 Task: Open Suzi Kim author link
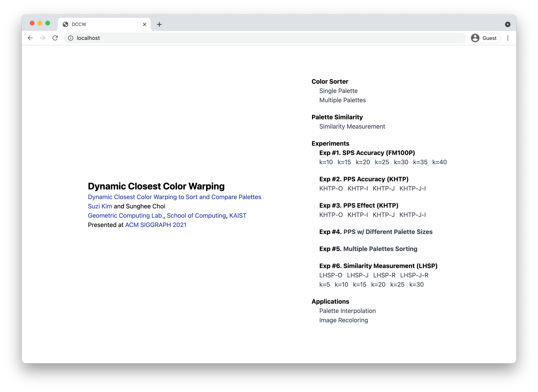click(x=100, y=206)
